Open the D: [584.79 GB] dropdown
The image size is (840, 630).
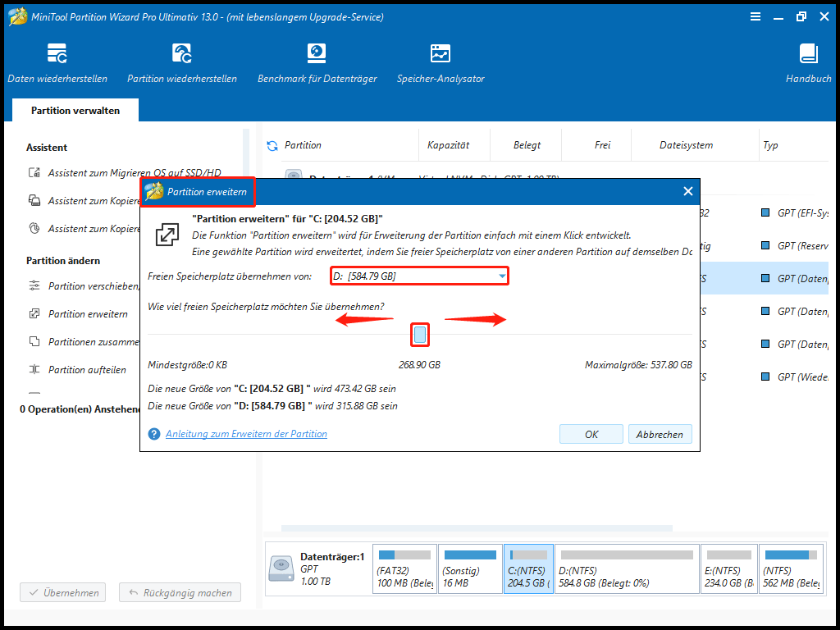tap(419, 276)
